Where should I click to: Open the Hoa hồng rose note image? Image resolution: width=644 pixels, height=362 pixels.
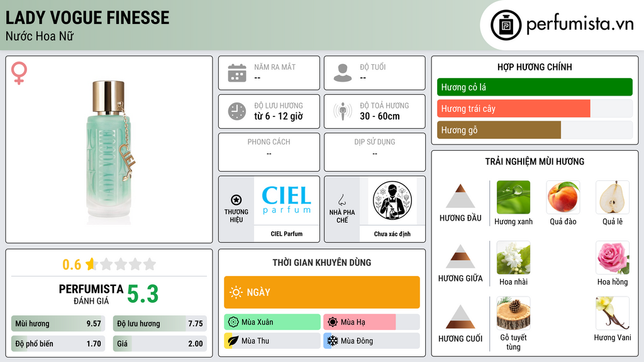pos(613,258)
